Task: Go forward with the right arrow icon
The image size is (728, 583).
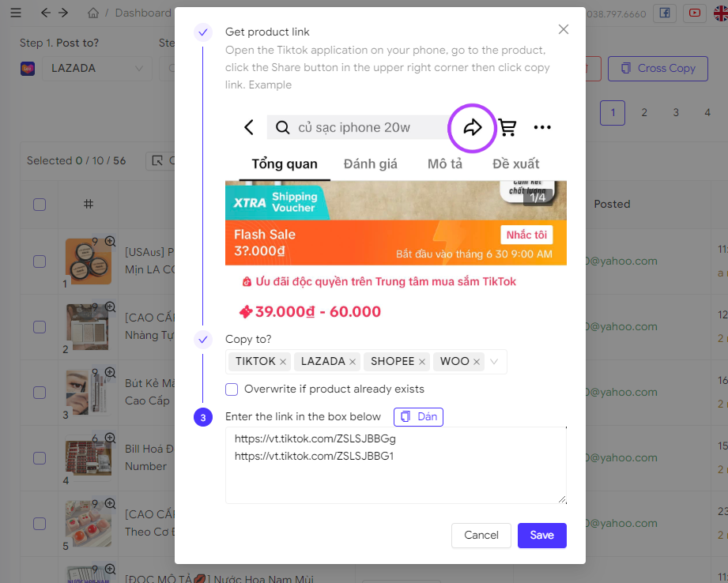Action: click(63, 13)
